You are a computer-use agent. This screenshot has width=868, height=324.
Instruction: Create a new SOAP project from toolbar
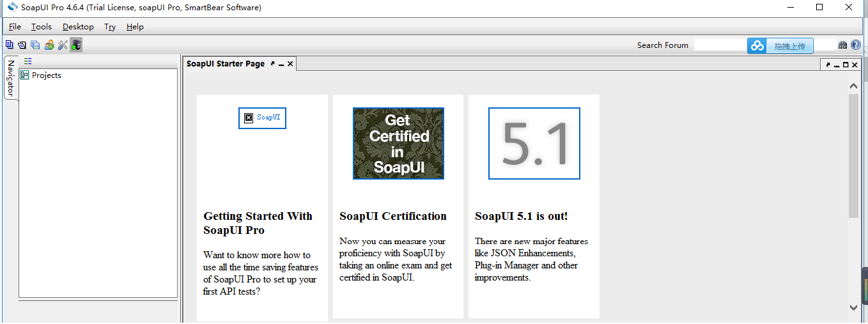pyautogui.click(x=9, y=45)
